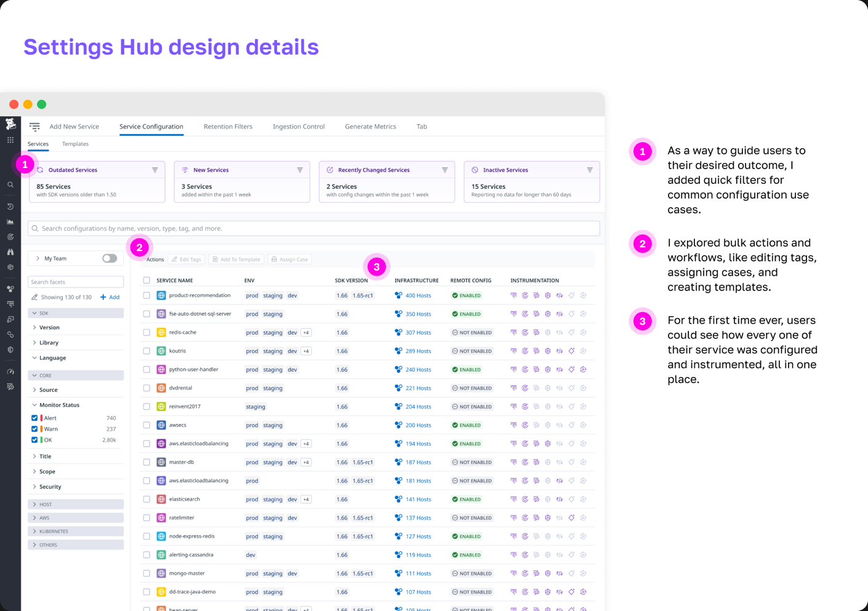Switch to Generate Metrics tab
Screen dimensions: 868x611
371,127
